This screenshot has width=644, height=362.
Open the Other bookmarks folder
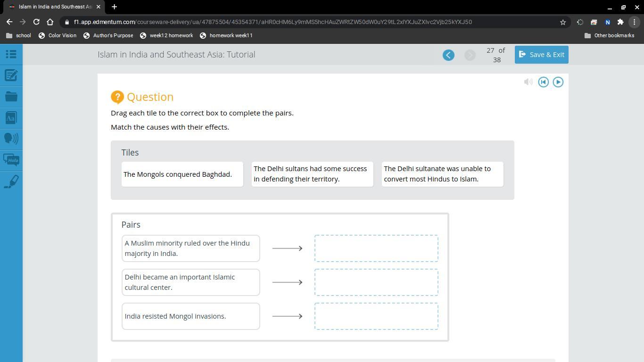(x=609, y=35)
